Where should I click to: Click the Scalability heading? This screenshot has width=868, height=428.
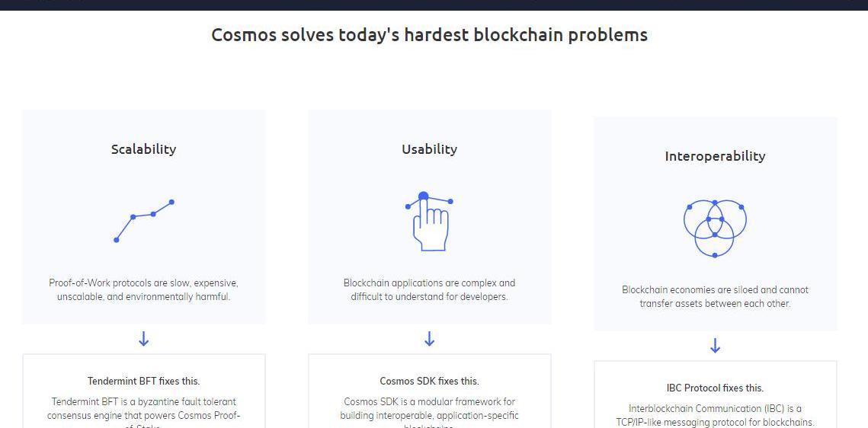point(144,149)
